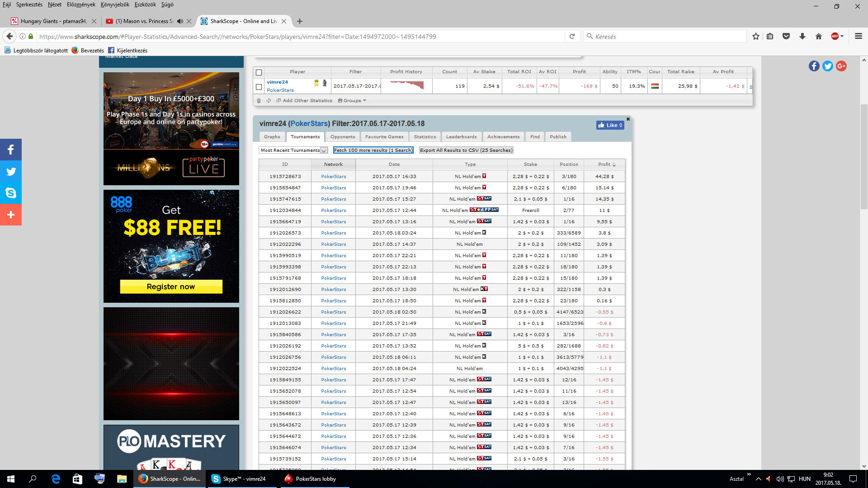Open the Adblock Plus dropdown arrow
868x488 pixels.
point(842,37)
